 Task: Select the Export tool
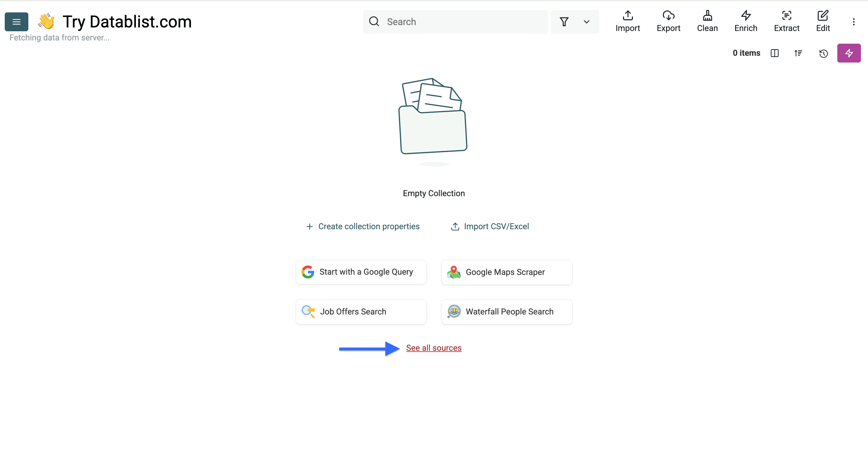coord(668,21)
